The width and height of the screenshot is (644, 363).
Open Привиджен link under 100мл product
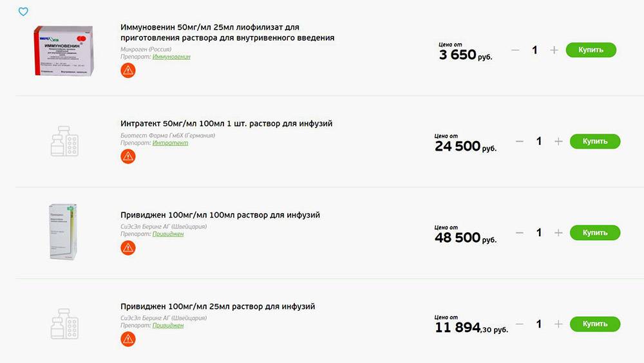pos(168,234)
